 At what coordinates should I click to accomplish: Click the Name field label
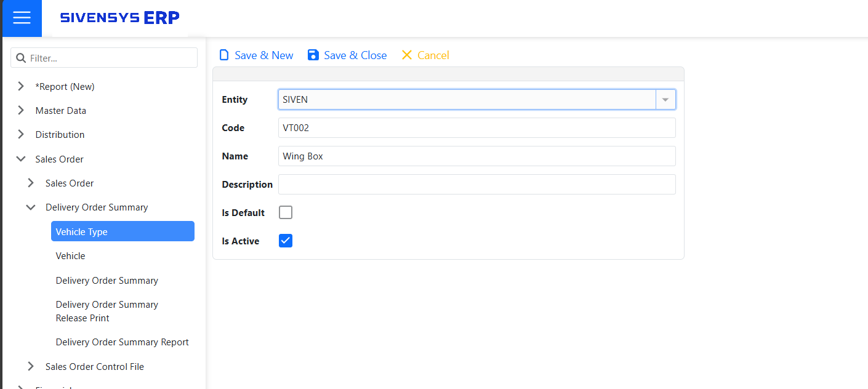[x=235, y=156]
